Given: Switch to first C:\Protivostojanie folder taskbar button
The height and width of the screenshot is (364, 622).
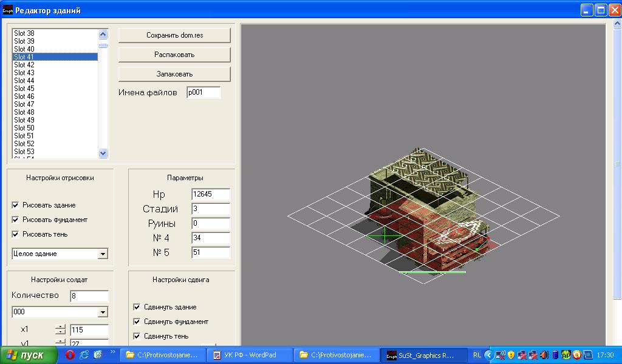Looking at the screenshot, I should 163,355.
